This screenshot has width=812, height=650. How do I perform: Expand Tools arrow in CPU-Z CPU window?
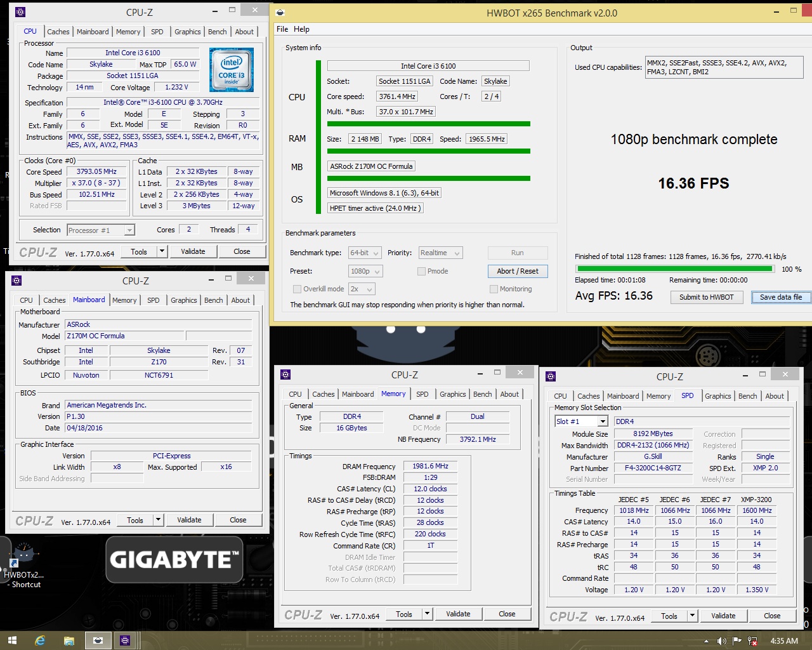point(162,251)
